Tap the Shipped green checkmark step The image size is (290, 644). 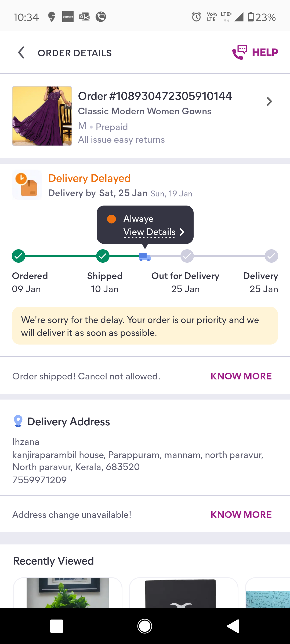pyautogui.click(x=103, y=256)
